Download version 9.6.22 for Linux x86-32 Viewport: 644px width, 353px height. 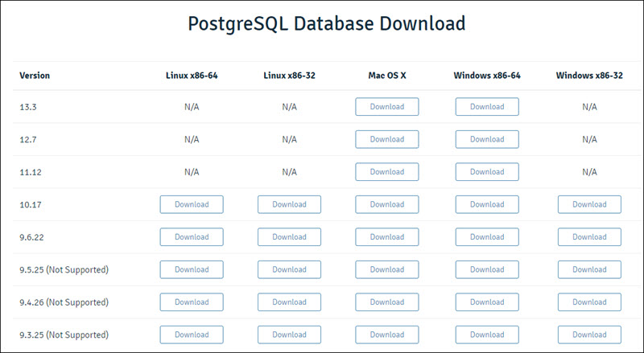coord(289,237)
